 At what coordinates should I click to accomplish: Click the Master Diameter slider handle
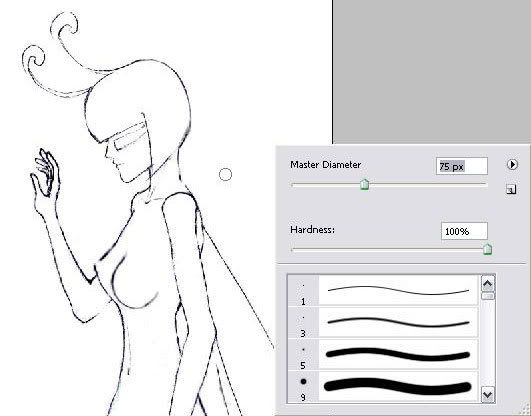(x=364, y=184)
